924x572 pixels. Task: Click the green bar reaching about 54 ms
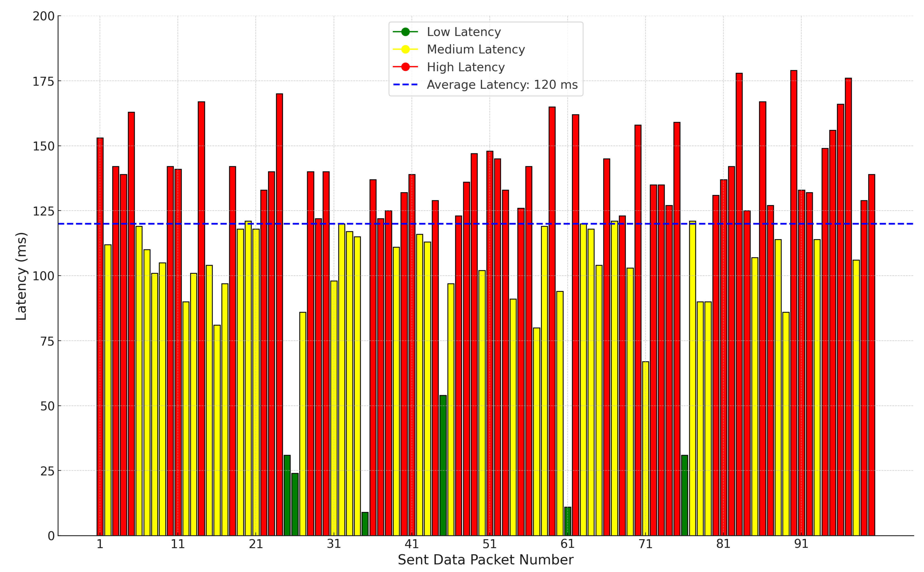(443, 465)
